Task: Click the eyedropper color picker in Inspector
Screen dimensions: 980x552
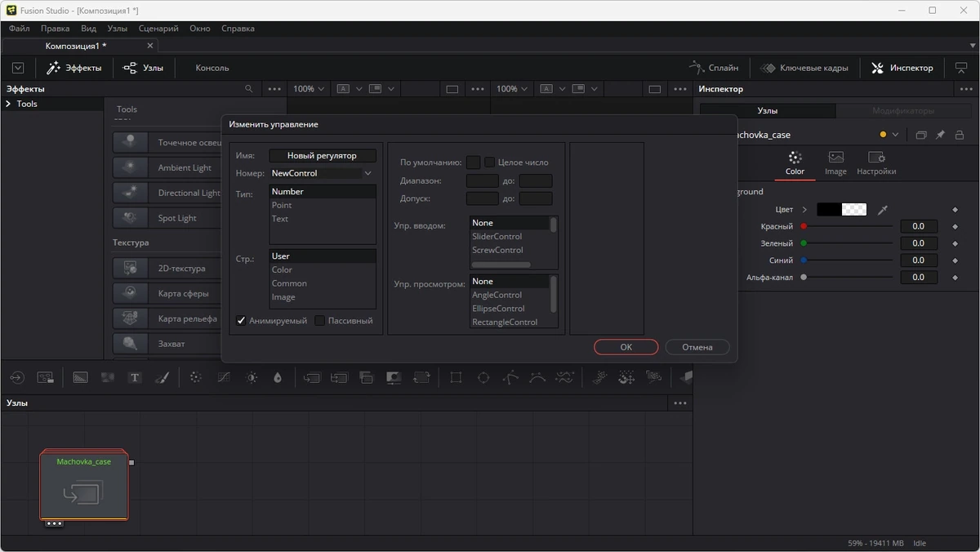Action: (882, 210)
